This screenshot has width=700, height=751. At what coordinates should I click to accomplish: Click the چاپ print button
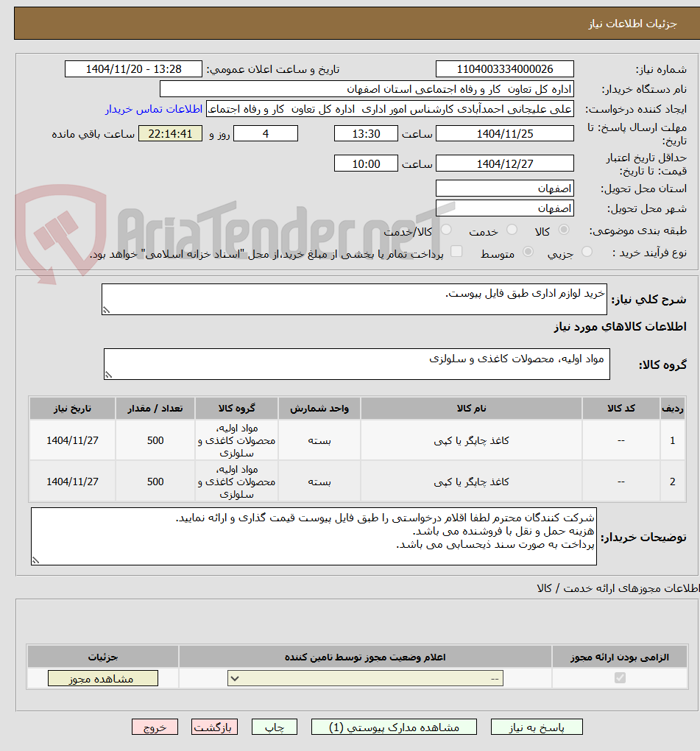pos(275,727)
